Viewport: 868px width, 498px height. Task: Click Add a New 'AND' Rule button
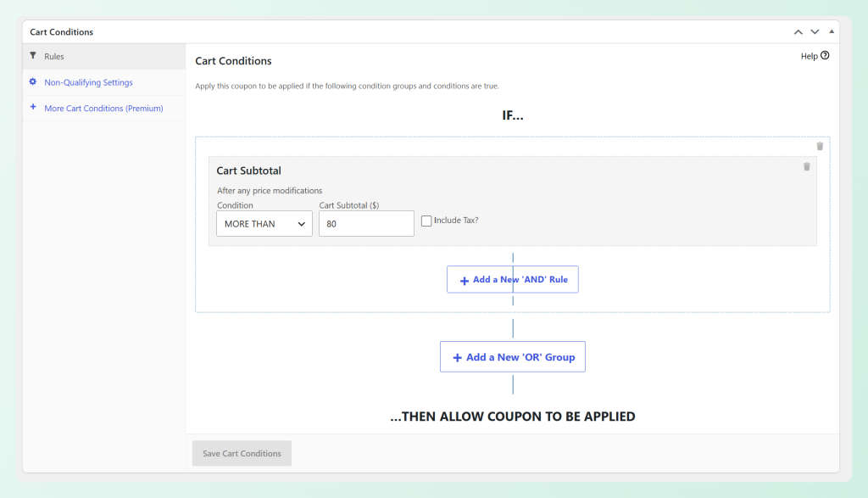513,279
